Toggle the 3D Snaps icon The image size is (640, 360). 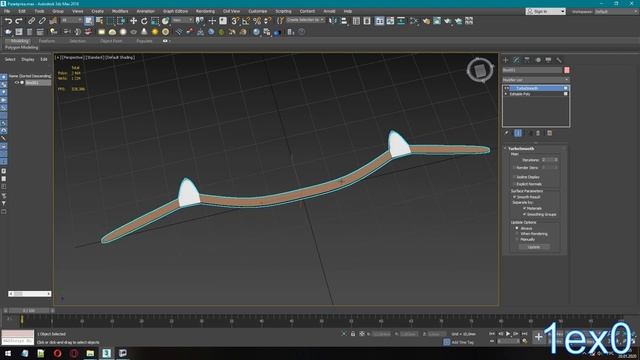click(x=235, y=21)
